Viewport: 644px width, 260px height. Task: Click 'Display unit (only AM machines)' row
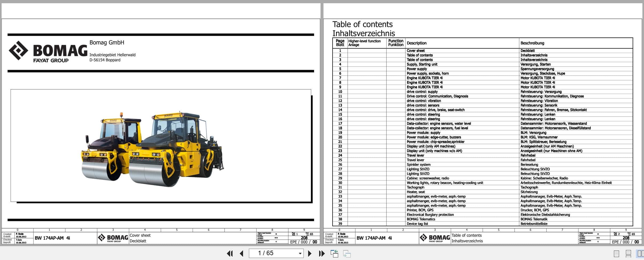pos(431,146)
